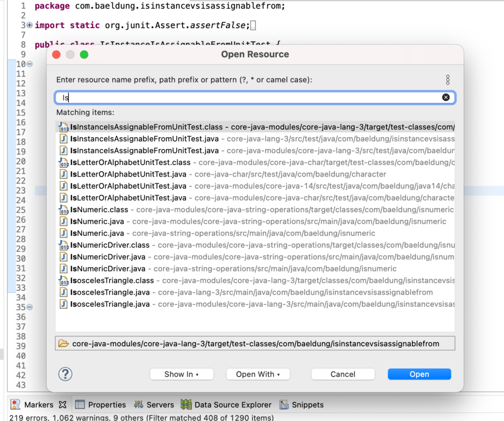504x421 pixels.
Task: Open the Open With dropdown
Action: click(258, 374)
